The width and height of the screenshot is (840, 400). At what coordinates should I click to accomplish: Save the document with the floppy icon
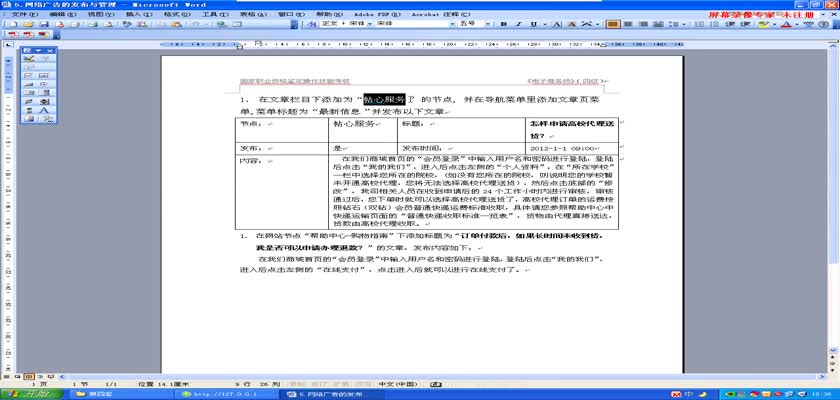point(44,25)
